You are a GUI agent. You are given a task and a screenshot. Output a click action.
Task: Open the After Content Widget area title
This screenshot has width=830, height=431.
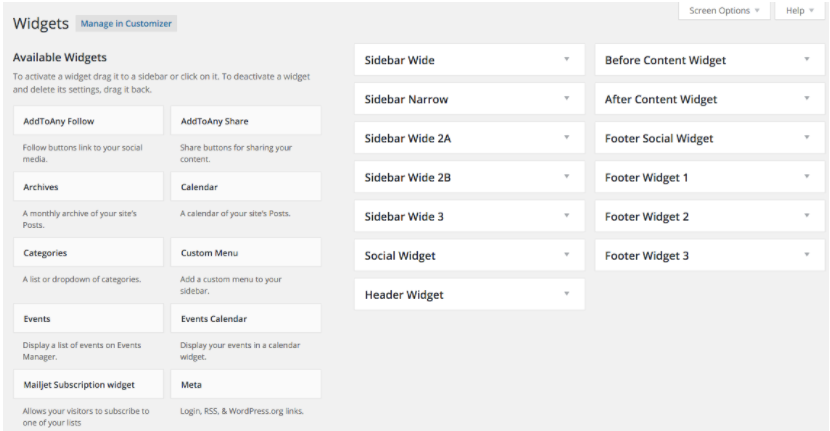(661, 99)
